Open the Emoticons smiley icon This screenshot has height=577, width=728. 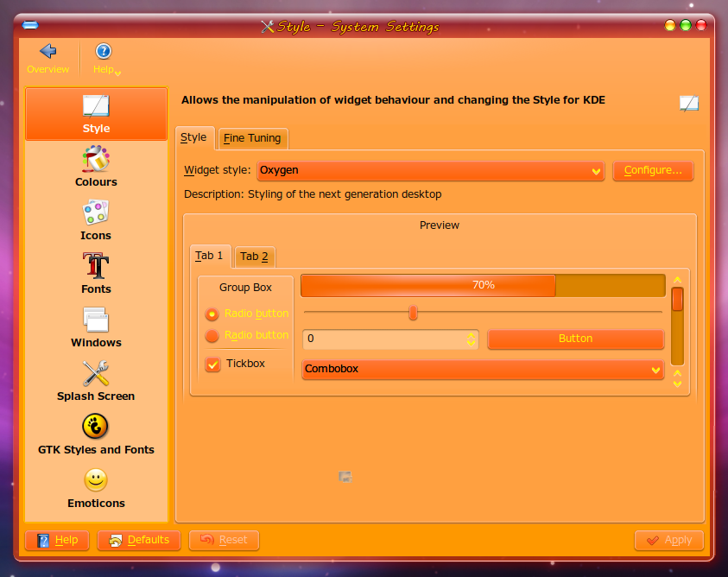[x=96, y=480]
